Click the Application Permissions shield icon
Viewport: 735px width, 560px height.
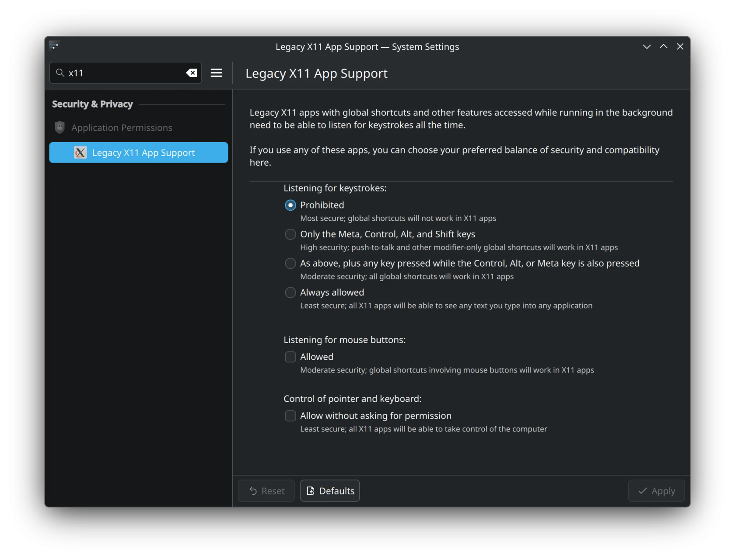tap(59, 127)
